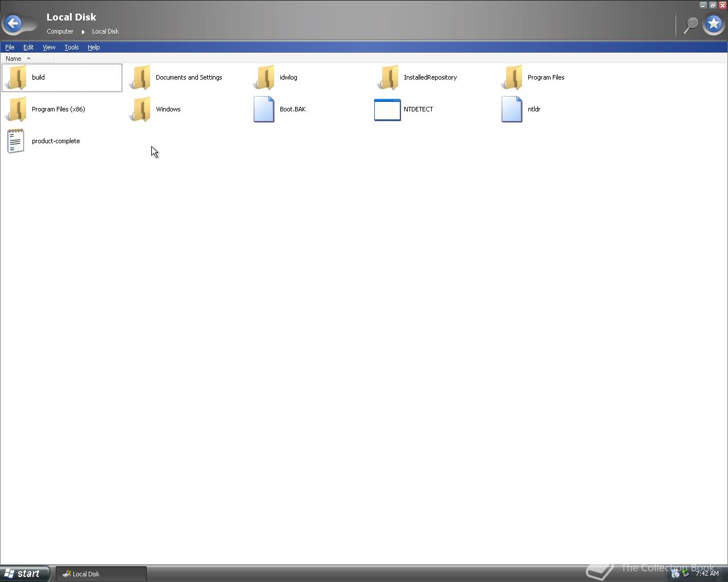Click the 'Documents and Settings' label
This screenshot has height=582, width=728.
(189, 77)
